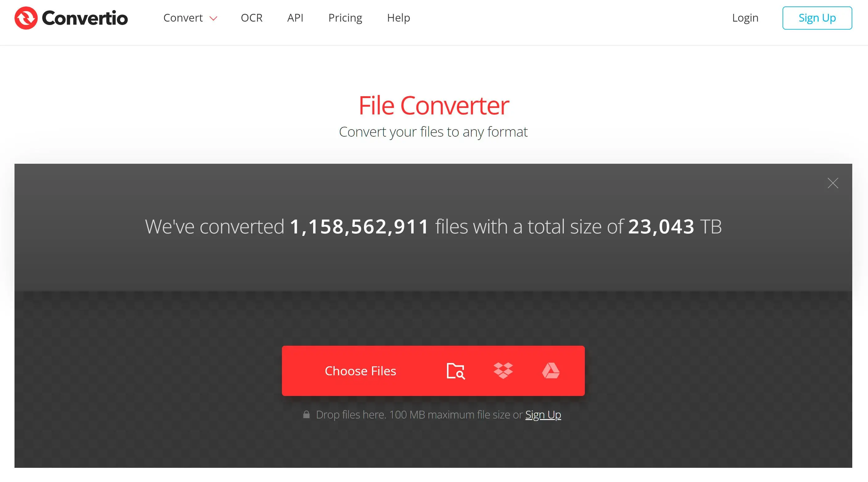868x482 pixels.
Task: Click the OCR menu item
Action: [251, 18]
